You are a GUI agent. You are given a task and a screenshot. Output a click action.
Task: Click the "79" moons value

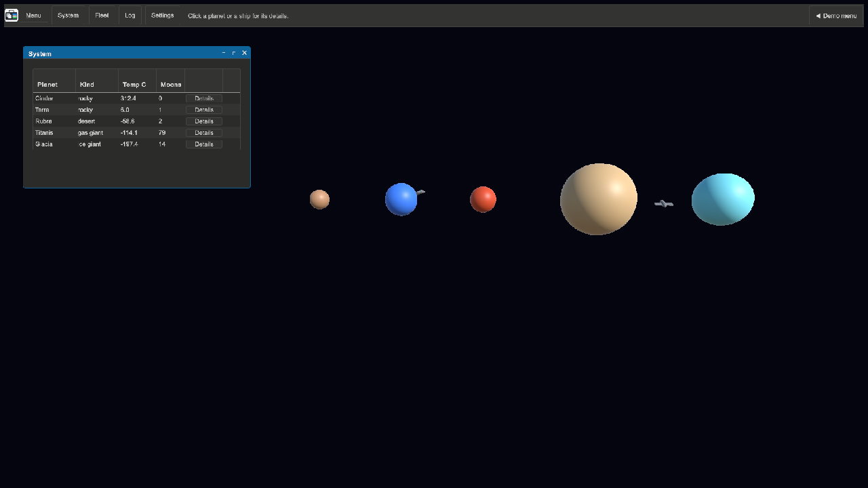click(x=162, y=133)
